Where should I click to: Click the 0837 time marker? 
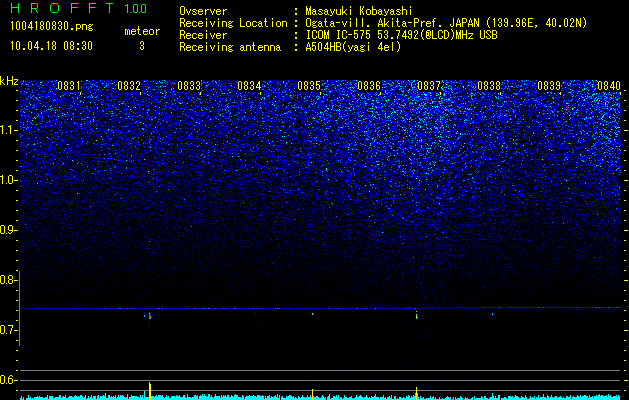pyautogui.click(x=429, y=86)
